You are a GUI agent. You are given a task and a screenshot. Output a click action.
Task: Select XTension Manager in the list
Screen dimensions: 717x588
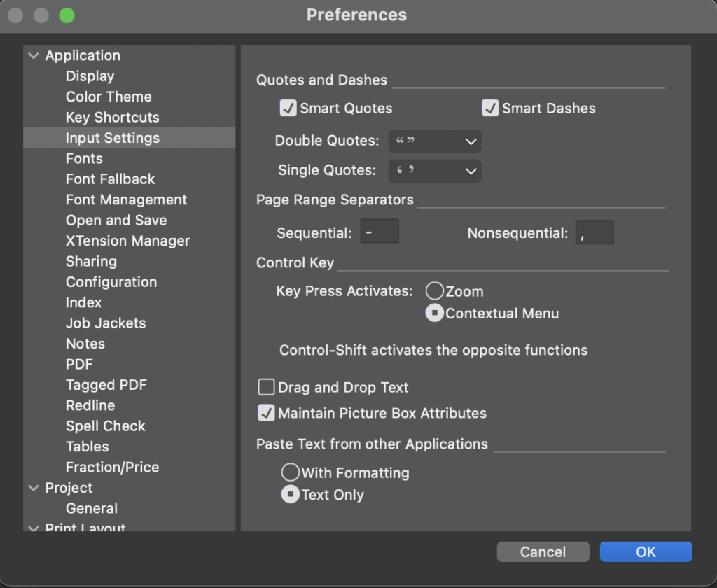click(x=127, y=241)
